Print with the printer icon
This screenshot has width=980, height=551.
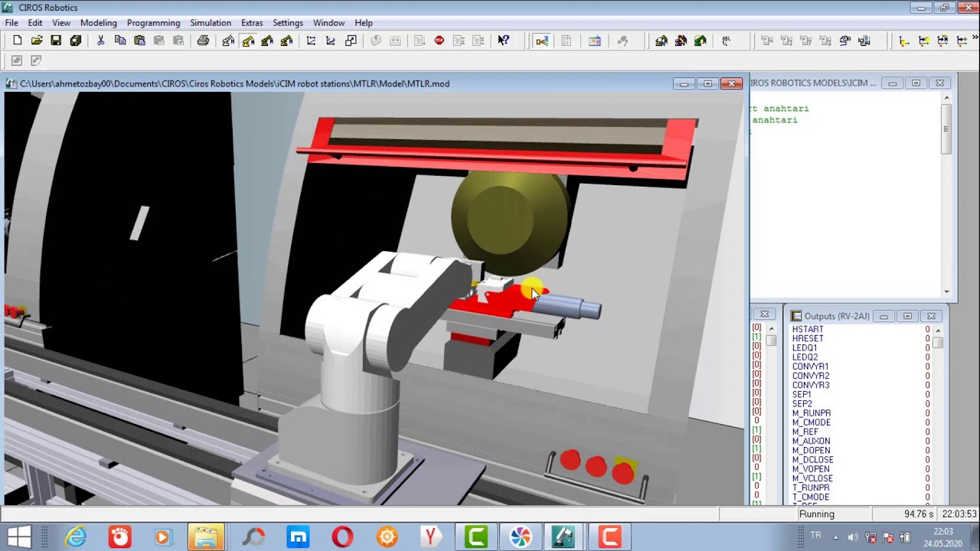click(203, 41)
